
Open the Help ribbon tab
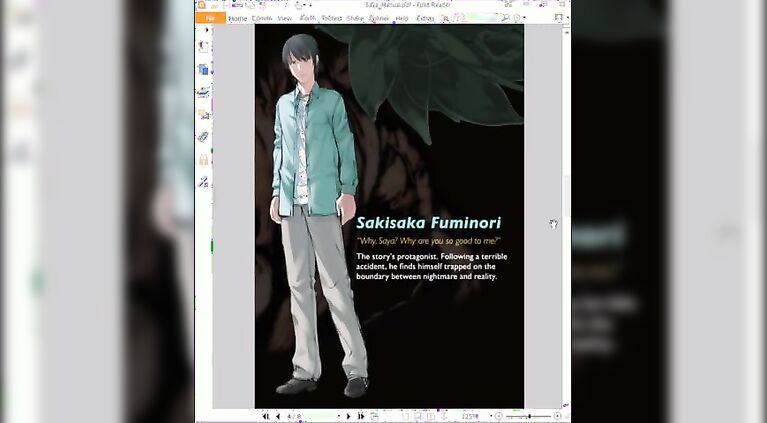[x=402, y=18]
